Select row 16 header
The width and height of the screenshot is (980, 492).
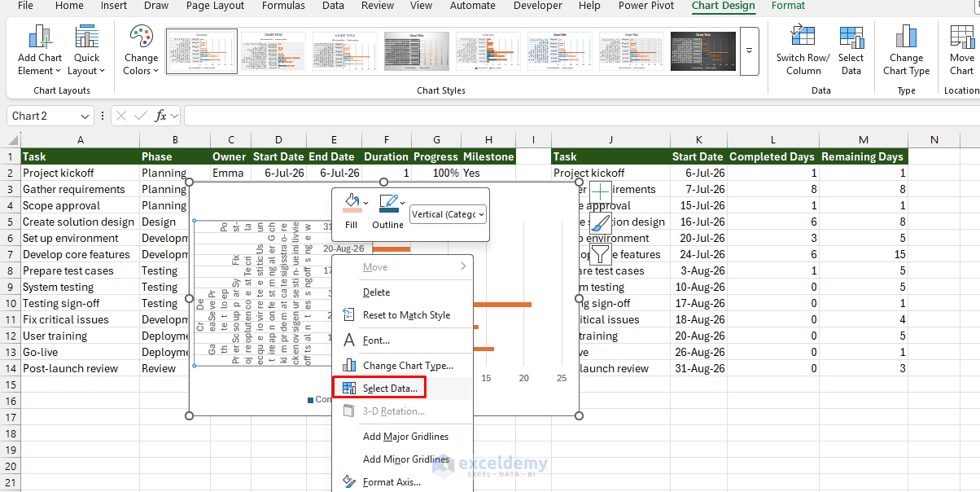click(x=10, y=401)
